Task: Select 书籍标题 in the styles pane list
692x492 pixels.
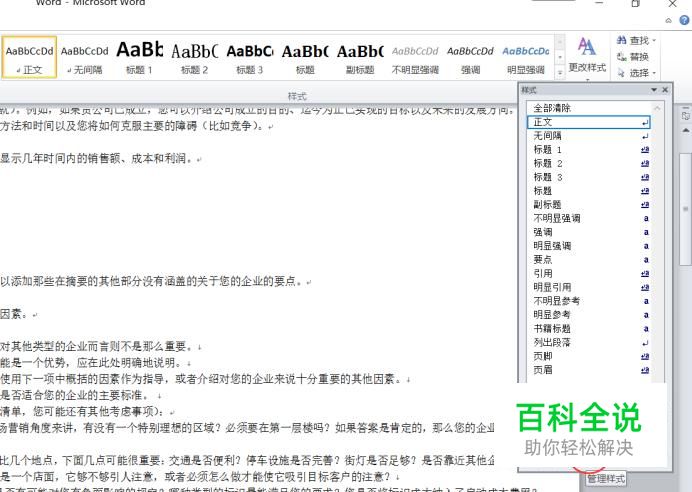Action: [589, 329]
